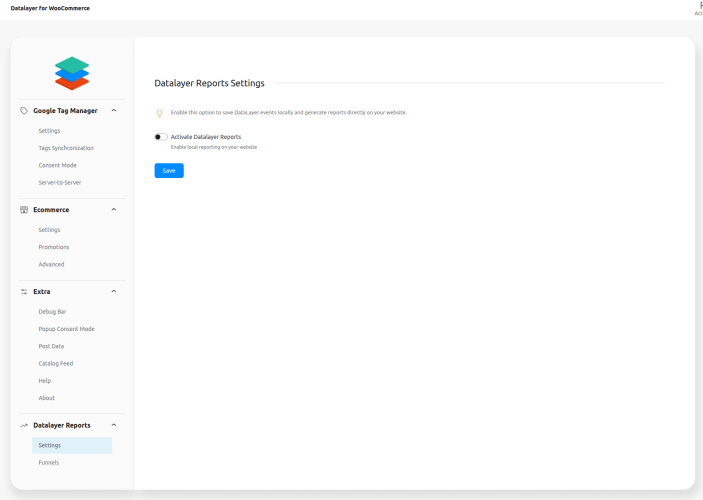Save the Datalayer Reports settings
The width and height of the screenshot is (703, 500).
(169, 171)
